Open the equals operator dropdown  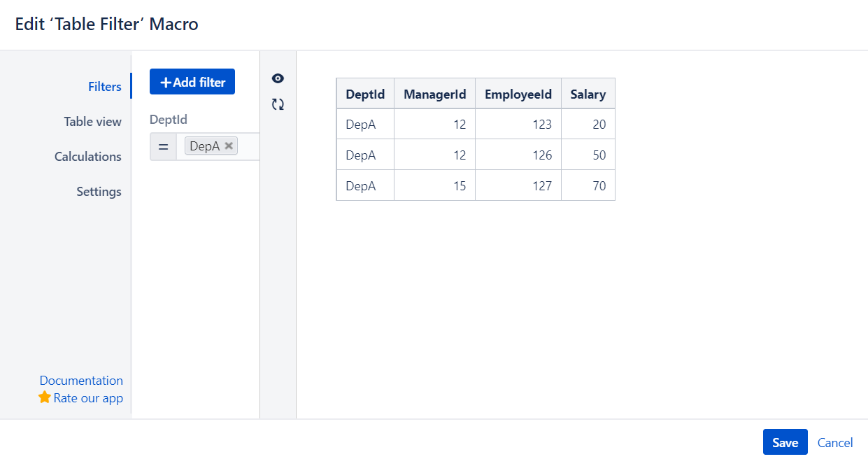[163, 146]
